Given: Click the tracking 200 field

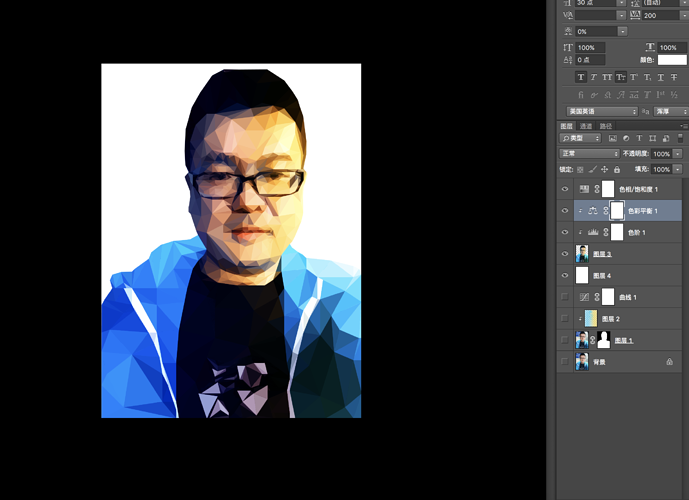Looking at the screenshot, I should [660, 15].
